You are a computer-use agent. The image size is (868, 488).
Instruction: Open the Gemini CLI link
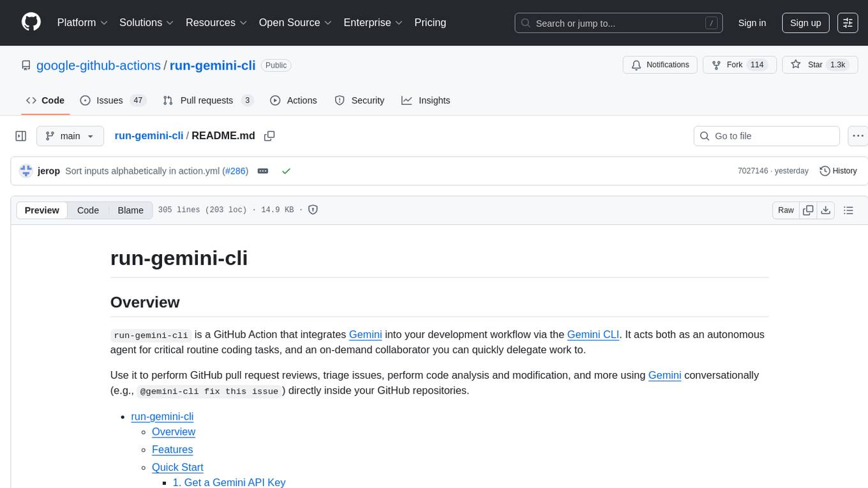click(593, 334)
